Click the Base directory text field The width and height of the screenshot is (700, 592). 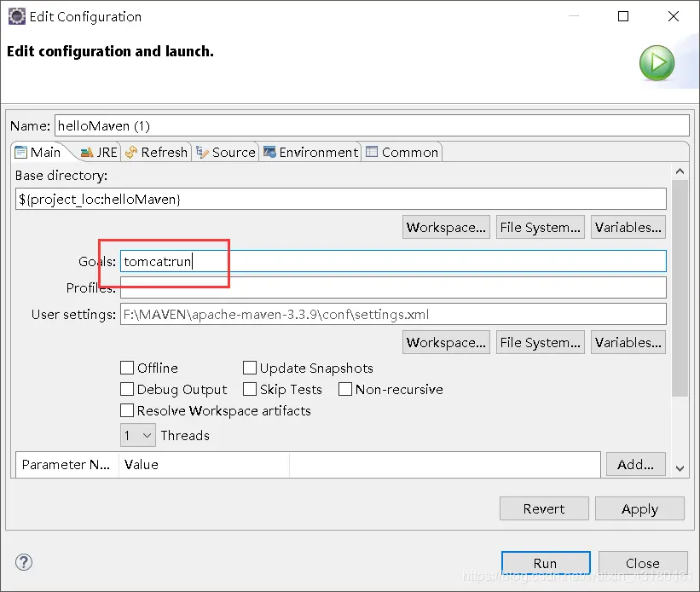coord(341,199)
